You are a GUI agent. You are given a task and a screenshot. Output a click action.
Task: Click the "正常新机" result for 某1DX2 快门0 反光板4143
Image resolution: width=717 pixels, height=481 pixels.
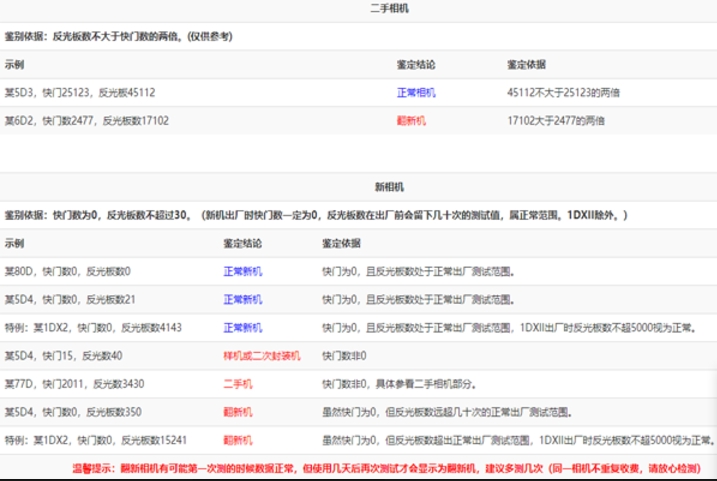click(x=243, y=327)
